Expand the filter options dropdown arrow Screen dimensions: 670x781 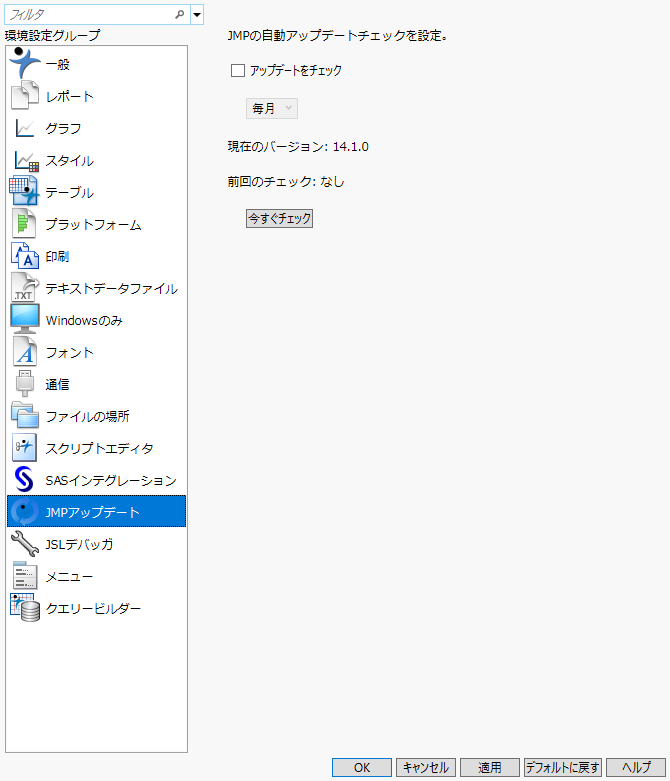coord(197,14)
